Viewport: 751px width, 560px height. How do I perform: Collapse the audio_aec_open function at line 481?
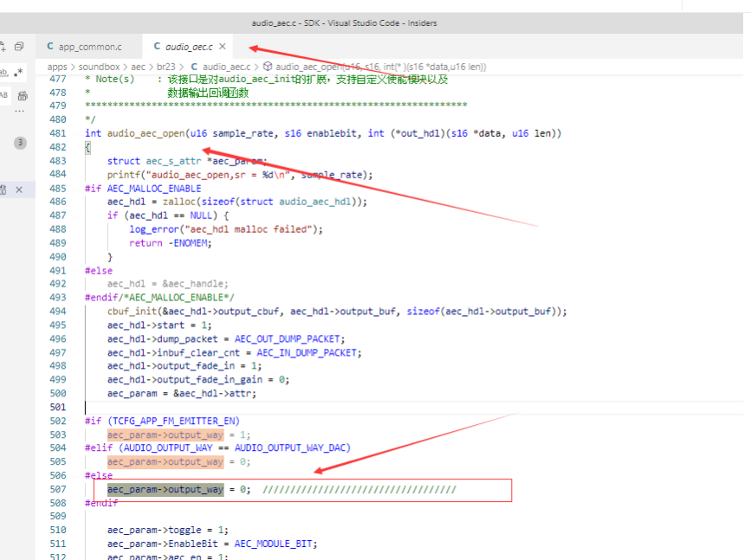pos(78,133)
